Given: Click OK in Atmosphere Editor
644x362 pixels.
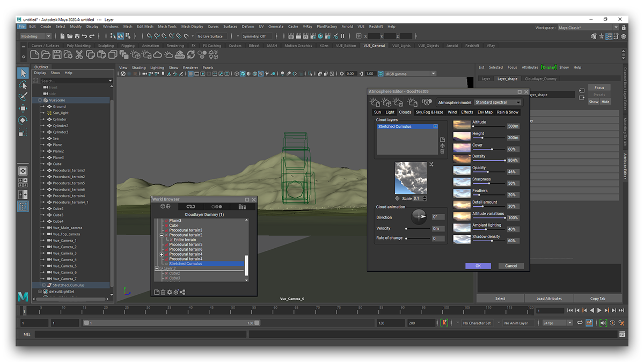Looking at the screenshot, I should (x=478, y=266).
